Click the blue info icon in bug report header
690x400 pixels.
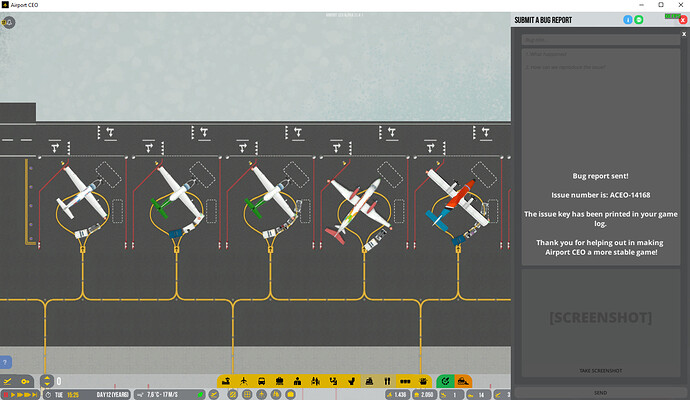pos(628,20)
